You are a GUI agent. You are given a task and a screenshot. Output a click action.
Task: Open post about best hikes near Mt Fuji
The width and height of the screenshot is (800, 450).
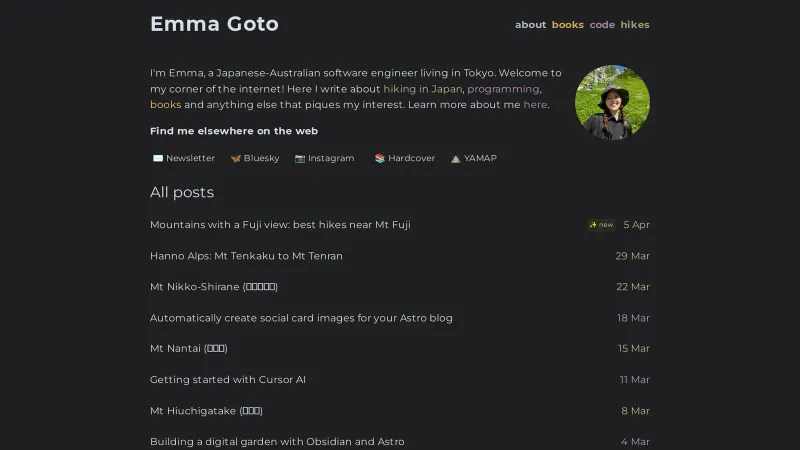coord(280,225)
